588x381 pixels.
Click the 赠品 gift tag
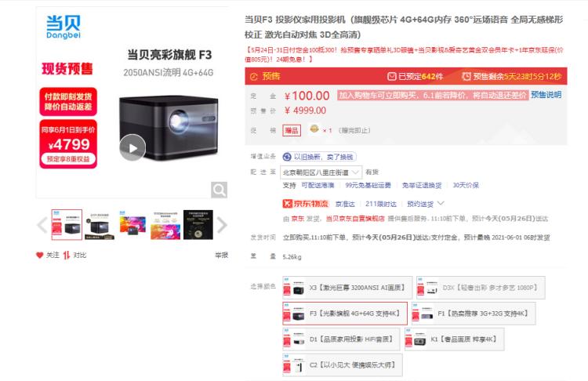[292, 130]
